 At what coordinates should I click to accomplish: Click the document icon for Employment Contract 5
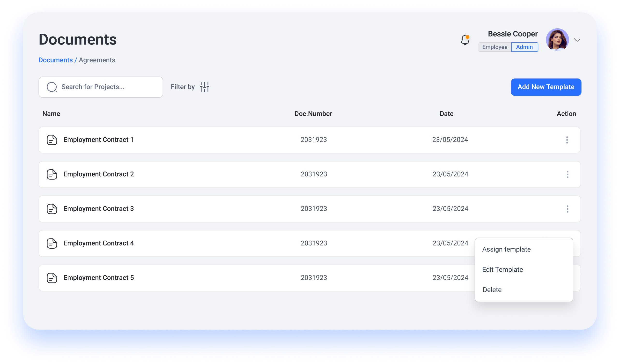pyautogui.click(x=52, y=278)
